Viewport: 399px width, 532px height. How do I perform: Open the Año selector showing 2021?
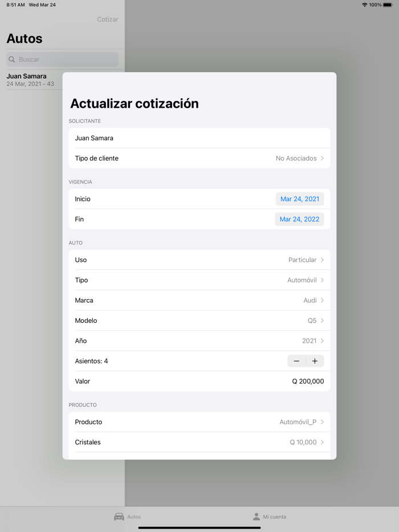pyautogui.click(x=199, y=341)
